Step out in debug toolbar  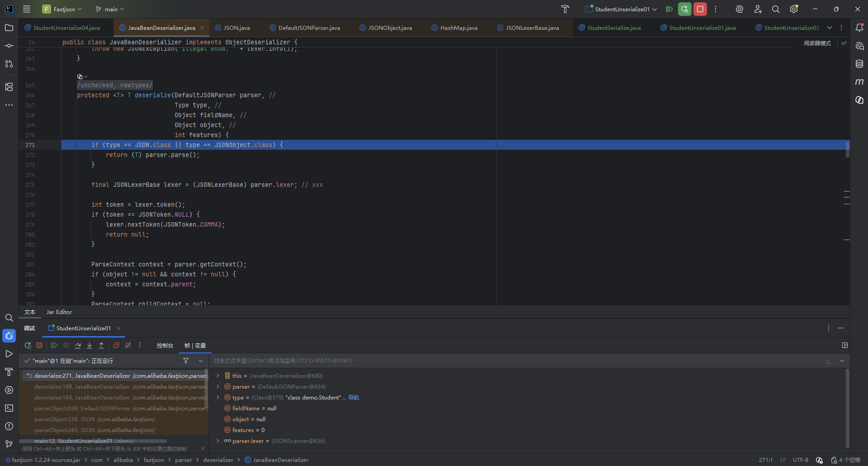(x=101, y=346)
